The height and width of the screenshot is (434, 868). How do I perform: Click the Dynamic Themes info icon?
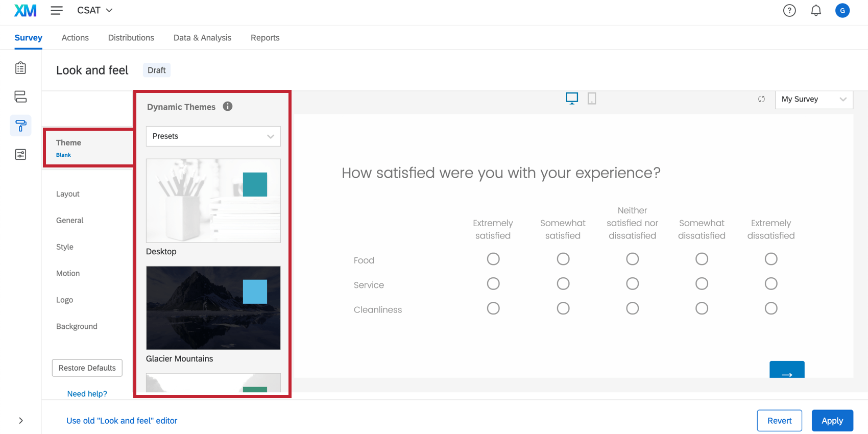tap(228, 106)
